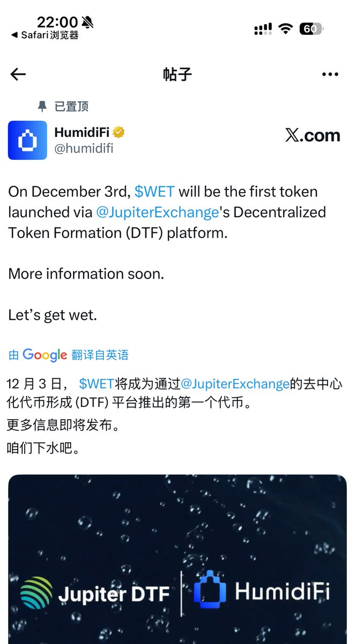
Task: Tap the HumidiFi logo in banner image
Action: (x=262, y=592)
